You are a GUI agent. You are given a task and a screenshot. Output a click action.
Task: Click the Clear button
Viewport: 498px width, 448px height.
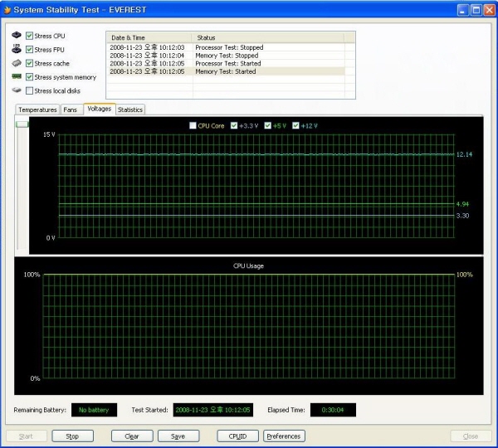[x=132, y=436]
